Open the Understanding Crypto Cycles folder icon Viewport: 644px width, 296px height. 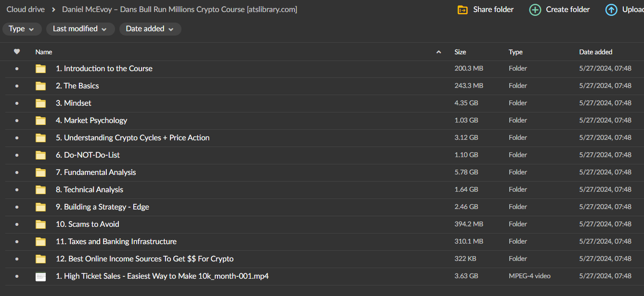[40, 138]
